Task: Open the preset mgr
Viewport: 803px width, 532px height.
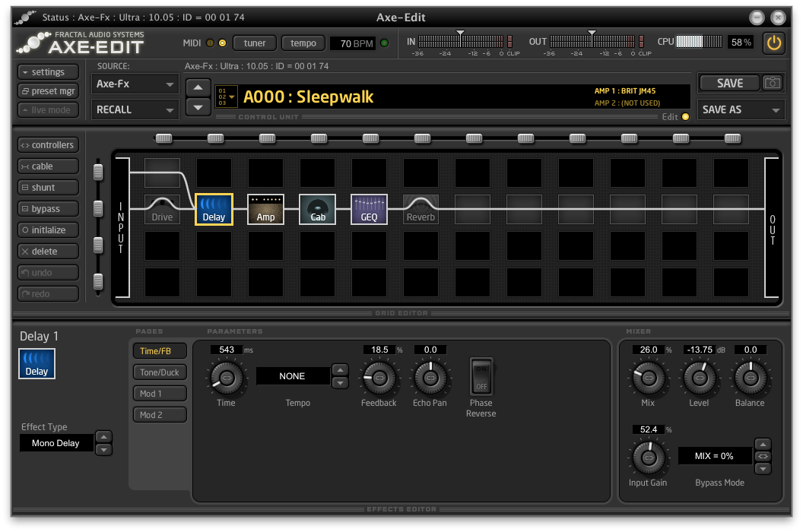Action: pyautogui.click(x=48, y=90)
